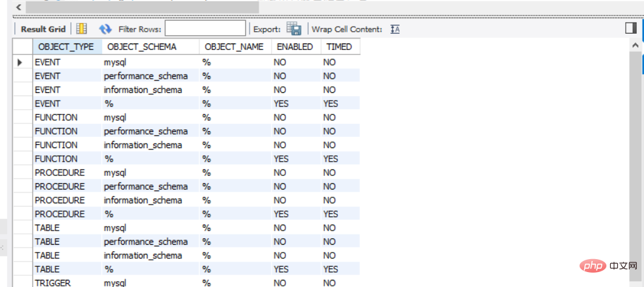Screen dimensions: 644x287
Task: Click the Filter Rows input field
Action: tap(205, 29)
